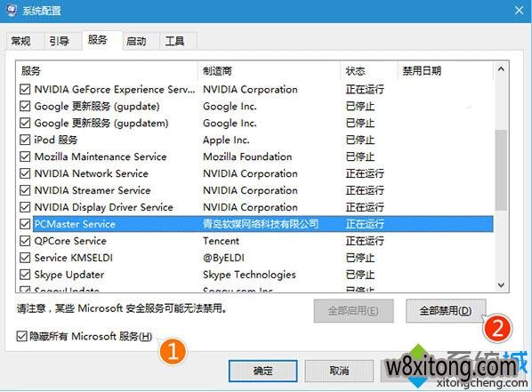
Task: Click the Skype Updater service name
Action: pyautogui.click(x=69, y=275)
